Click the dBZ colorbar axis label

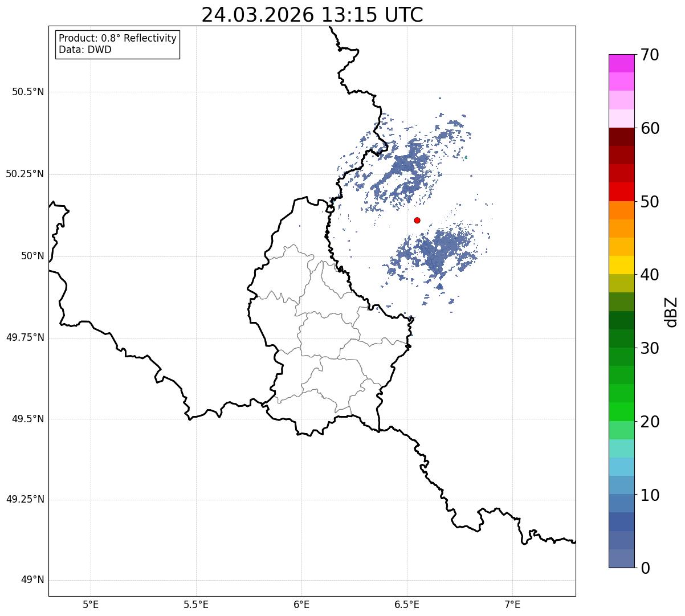[x=671, y=312]
